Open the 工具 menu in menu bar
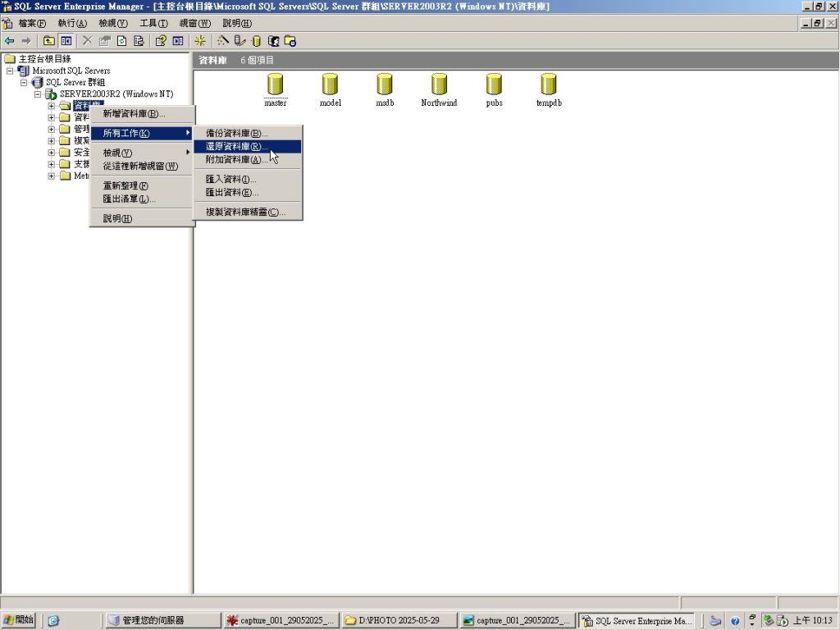Screen dimensions: 840x630 (x=153, y=23)
